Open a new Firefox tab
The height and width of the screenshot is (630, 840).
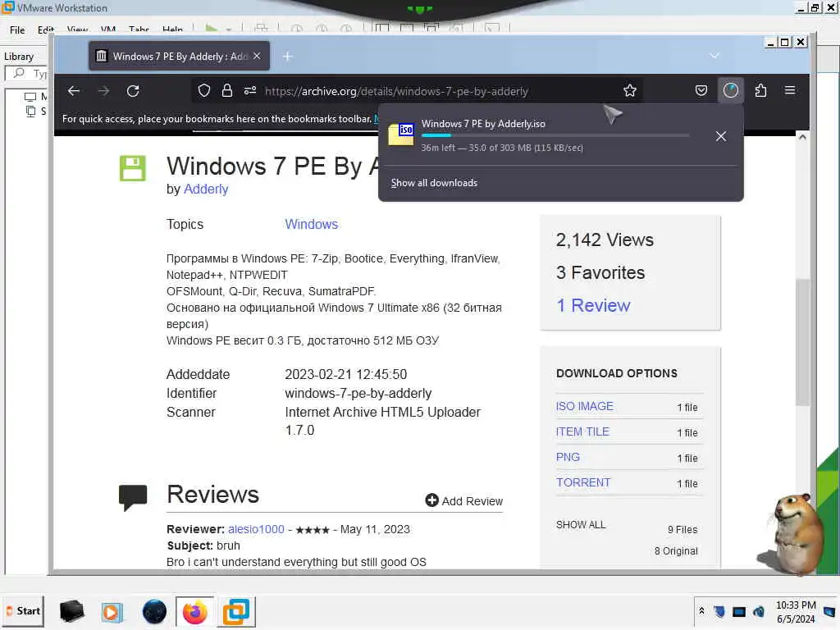pos(288,57)
